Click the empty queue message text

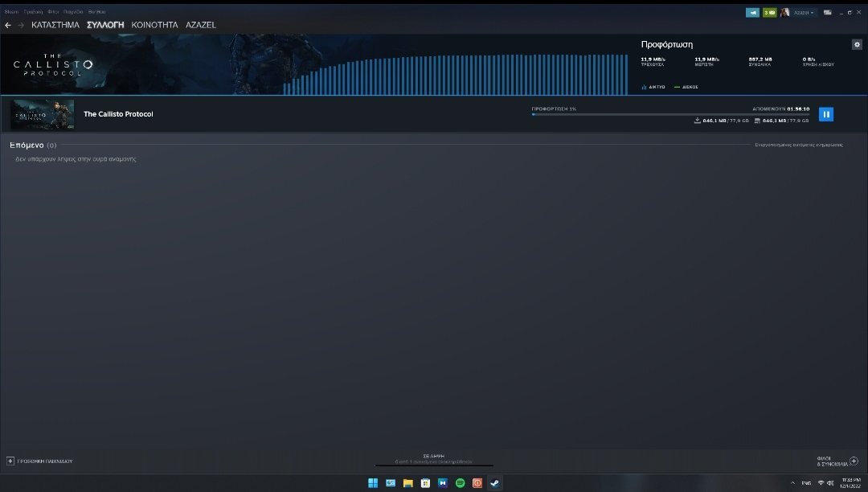(76, 159)
